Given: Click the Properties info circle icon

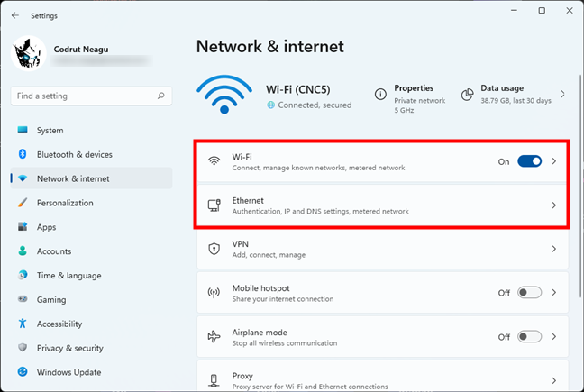Looking at the screenshot, I should (x=380, y=95).
